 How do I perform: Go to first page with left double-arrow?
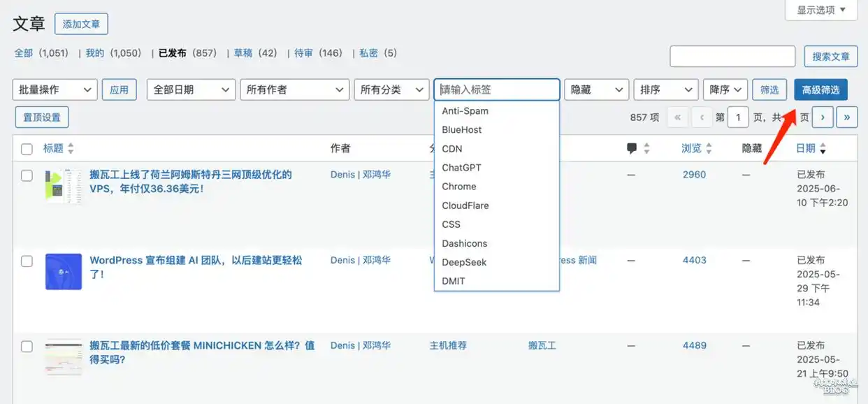pos(677,117)
